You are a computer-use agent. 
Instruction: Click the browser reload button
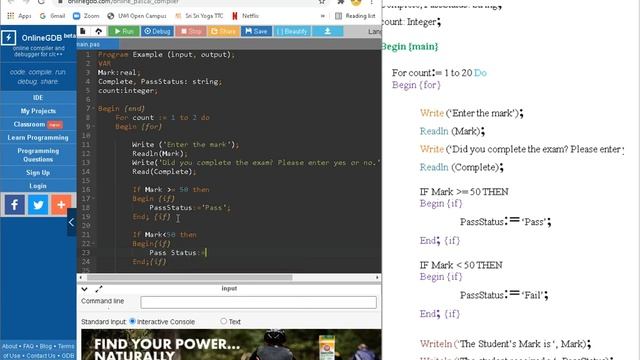[x=41, y=2]
